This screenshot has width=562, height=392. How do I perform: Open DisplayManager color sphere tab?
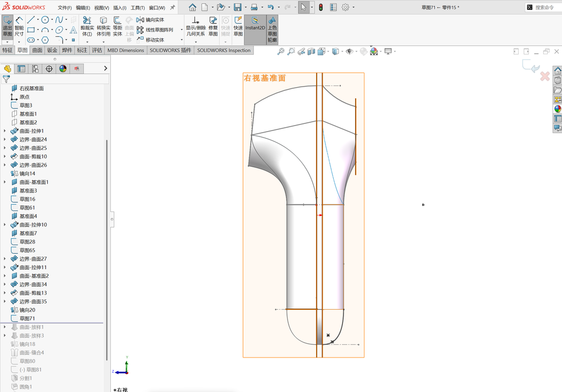(x=63, y=69)
